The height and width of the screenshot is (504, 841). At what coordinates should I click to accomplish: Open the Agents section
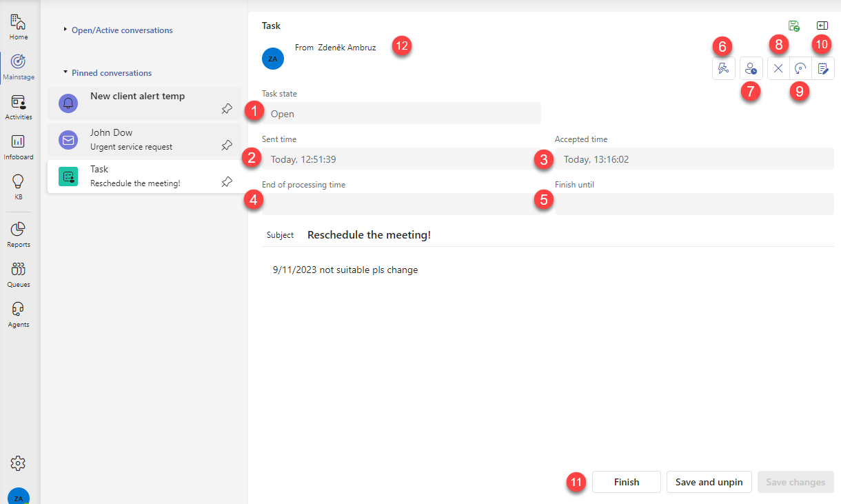[x=19, y=314]
